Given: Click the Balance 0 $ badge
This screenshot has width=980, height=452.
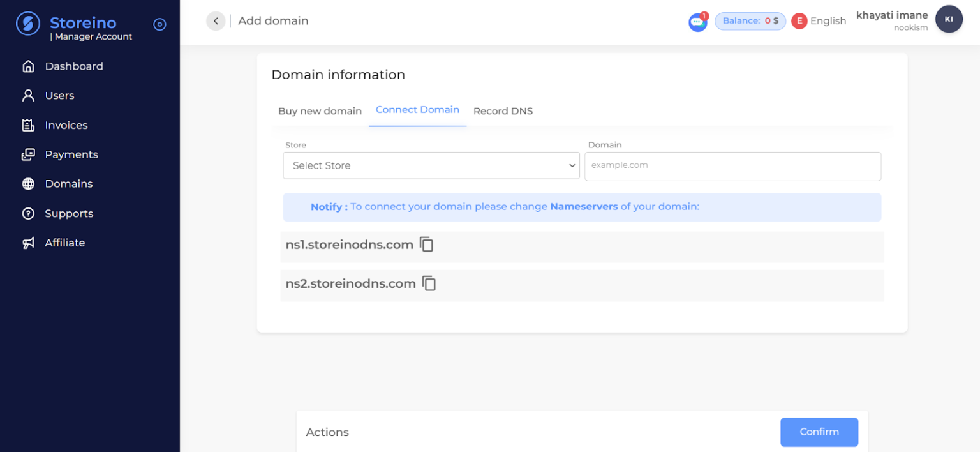Looking at the screenshot, I should coord(750,21).
